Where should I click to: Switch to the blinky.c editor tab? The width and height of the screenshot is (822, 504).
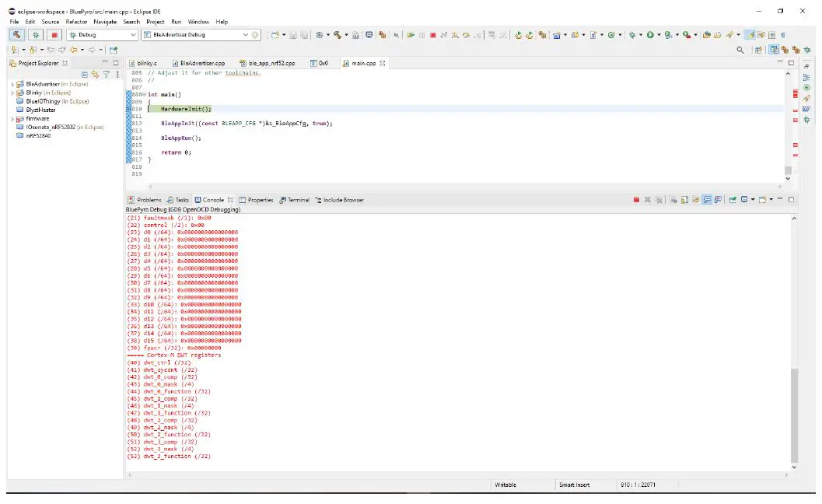point(142,63)
